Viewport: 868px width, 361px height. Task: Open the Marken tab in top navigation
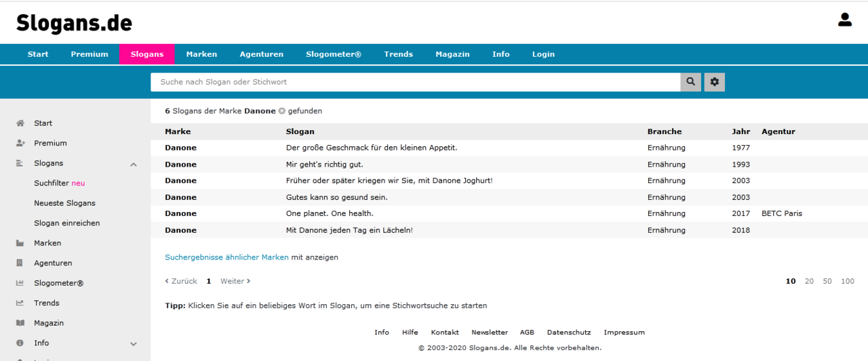coord(201,54)
